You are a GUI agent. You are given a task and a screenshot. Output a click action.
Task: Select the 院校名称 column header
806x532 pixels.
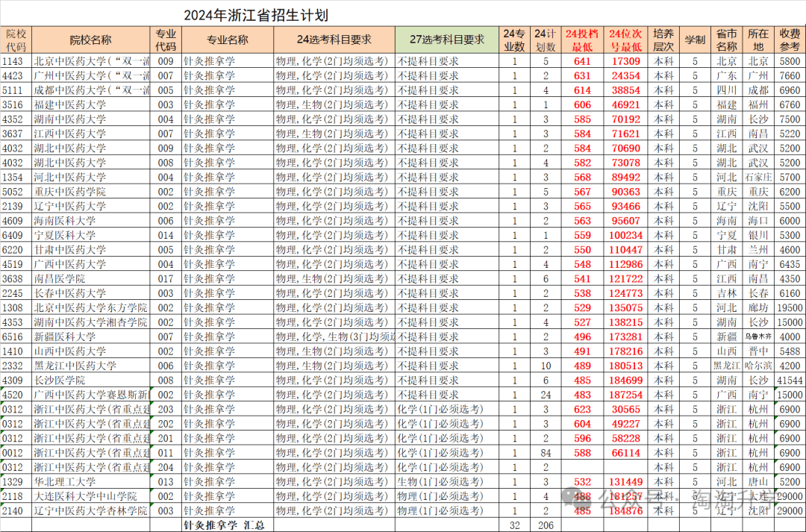pos(90,40)
